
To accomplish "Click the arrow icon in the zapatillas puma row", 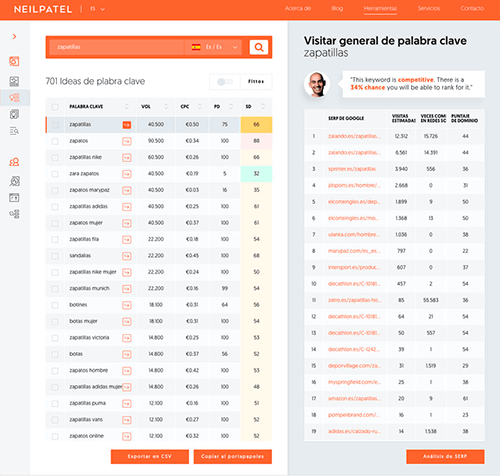I will [x=127, y=403].
